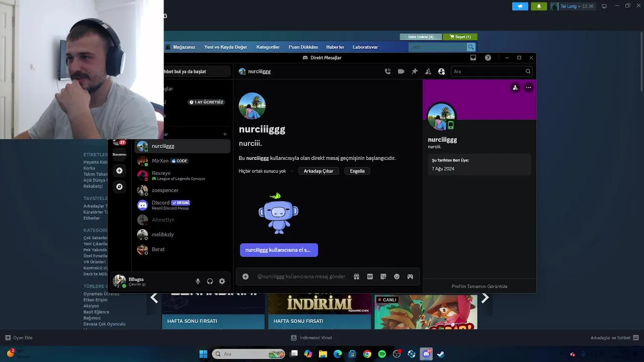The image size is (644, 362).
Task: Start a video call in Discord
Action: point(401,71)
